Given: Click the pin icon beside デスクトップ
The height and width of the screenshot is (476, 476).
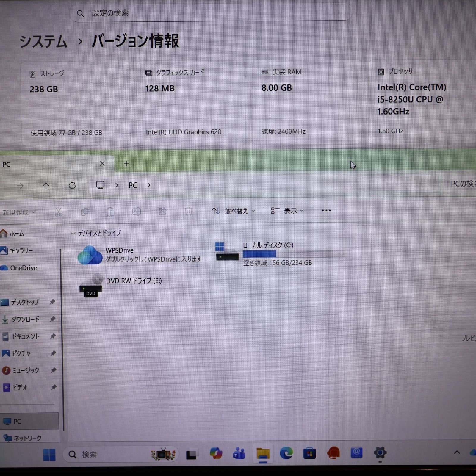Looking at the screenshot, I should coord(52,302).
